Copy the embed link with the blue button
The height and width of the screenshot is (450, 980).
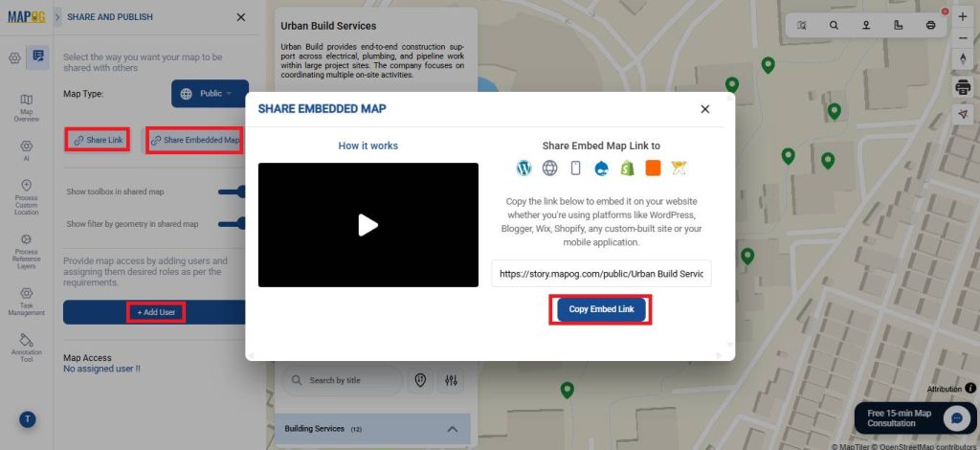pyautogui.click(x=601, y=309)
